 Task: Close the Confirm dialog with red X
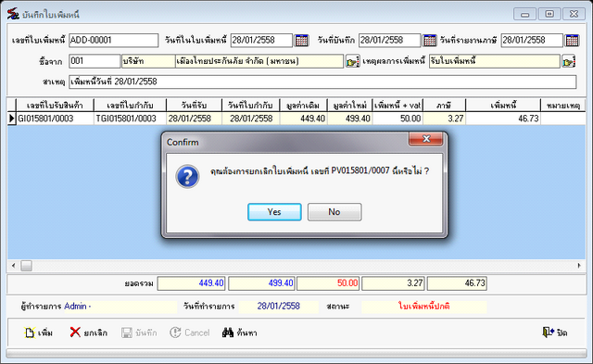tap(426, 139)
